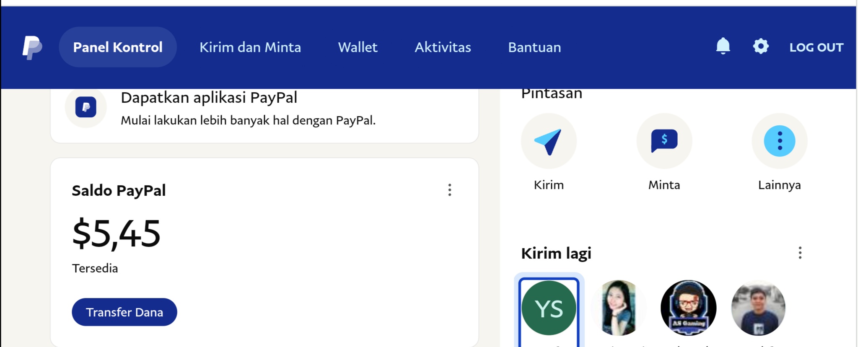Click LOG OUT
The height and width of the screenshot is (347, 868).
[x=816, y=47]
